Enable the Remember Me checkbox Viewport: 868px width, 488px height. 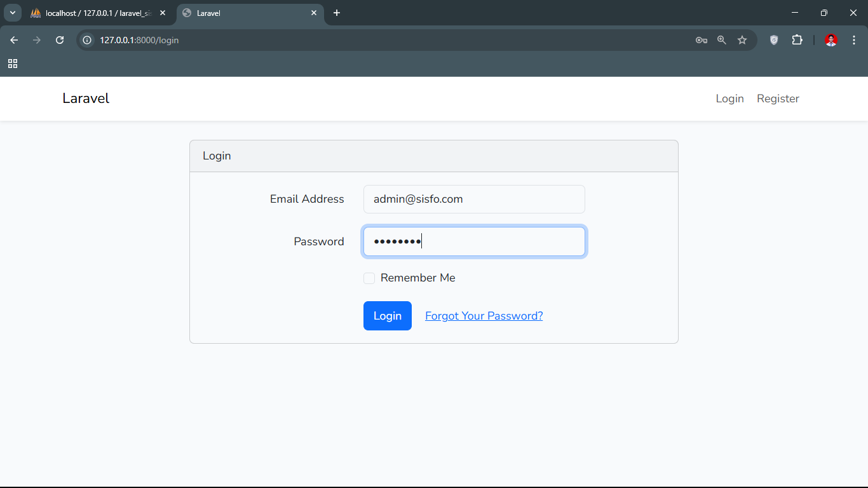click(x=369, y=278)
